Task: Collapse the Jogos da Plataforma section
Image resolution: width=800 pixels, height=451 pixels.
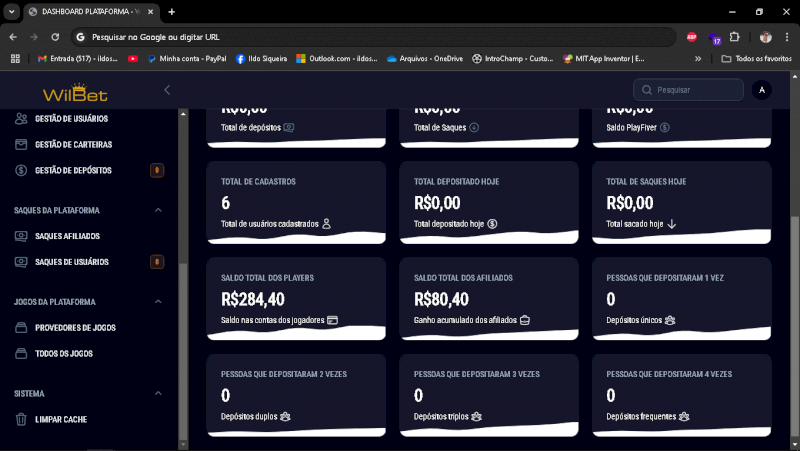Action: click(x=158, y=302)
